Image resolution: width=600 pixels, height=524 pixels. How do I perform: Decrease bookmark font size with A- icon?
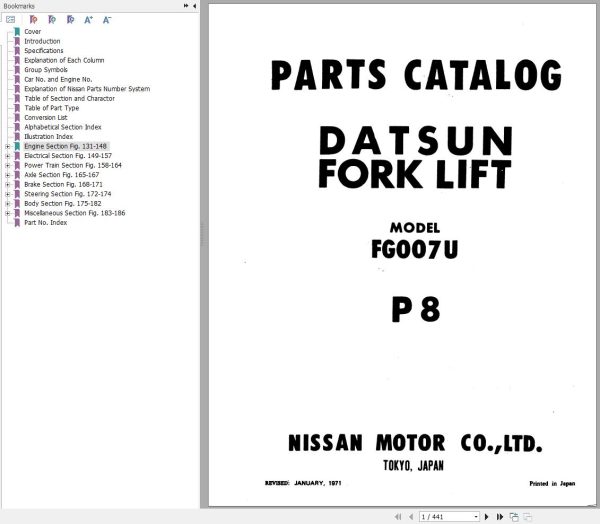tap(107, 20)
